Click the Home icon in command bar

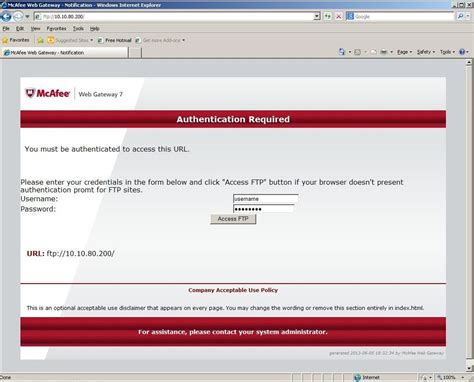pos(342,52)
